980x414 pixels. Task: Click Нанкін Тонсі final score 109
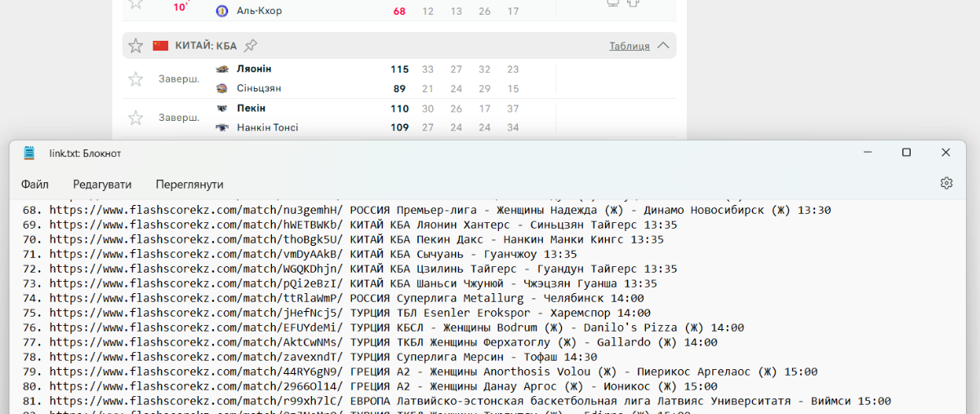coord(399,127)
